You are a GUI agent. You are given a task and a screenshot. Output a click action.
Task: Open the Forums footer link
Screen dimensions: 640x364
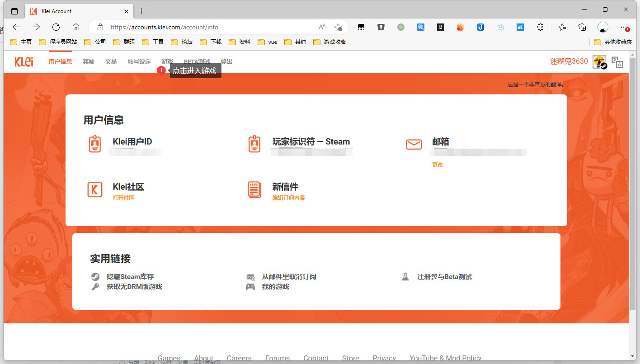click(x=278, y=358)
